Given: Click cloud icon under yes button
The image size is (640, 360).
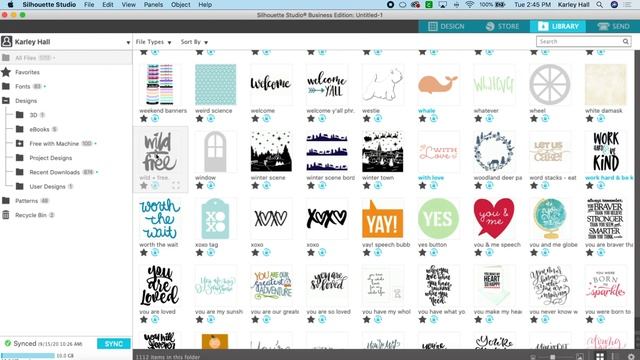Looking at the screenshot, I should click(433, 252).
